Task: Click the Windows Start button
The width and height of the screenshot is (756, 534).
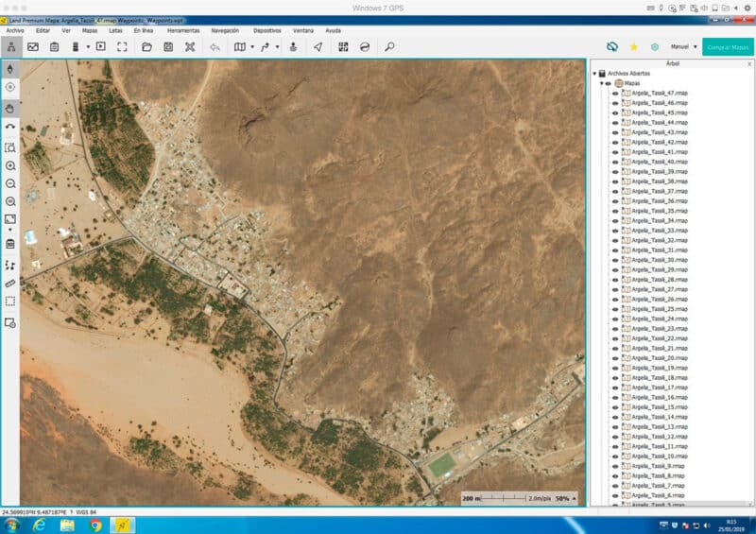Action: point(11,525)
